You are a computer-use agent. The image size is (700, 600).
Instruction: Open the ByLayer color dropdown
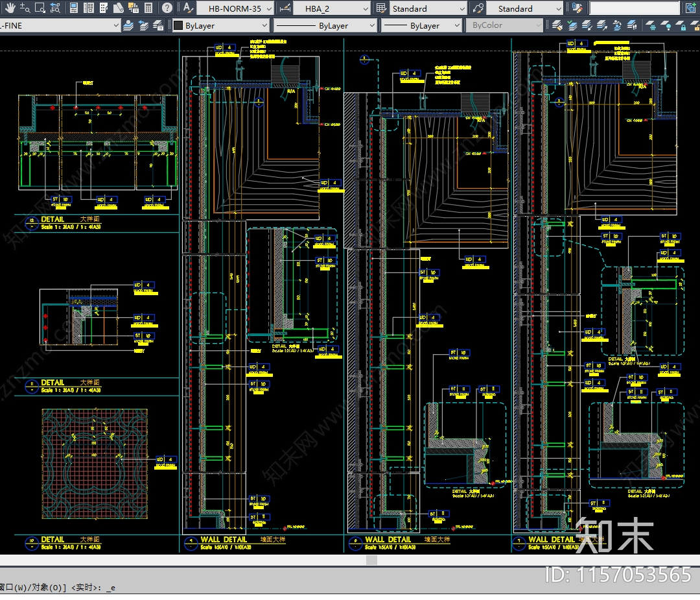(x=264, y=25)
